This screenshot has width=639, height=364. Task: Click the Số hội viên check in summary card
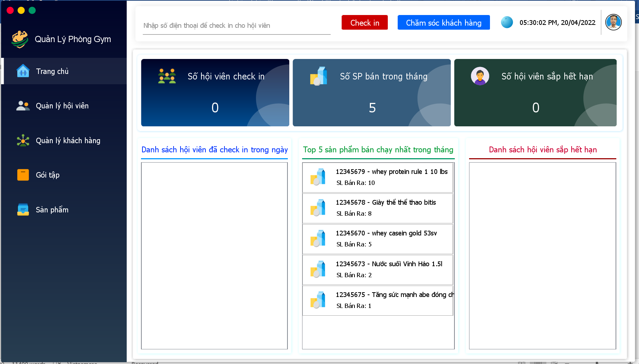215,93
